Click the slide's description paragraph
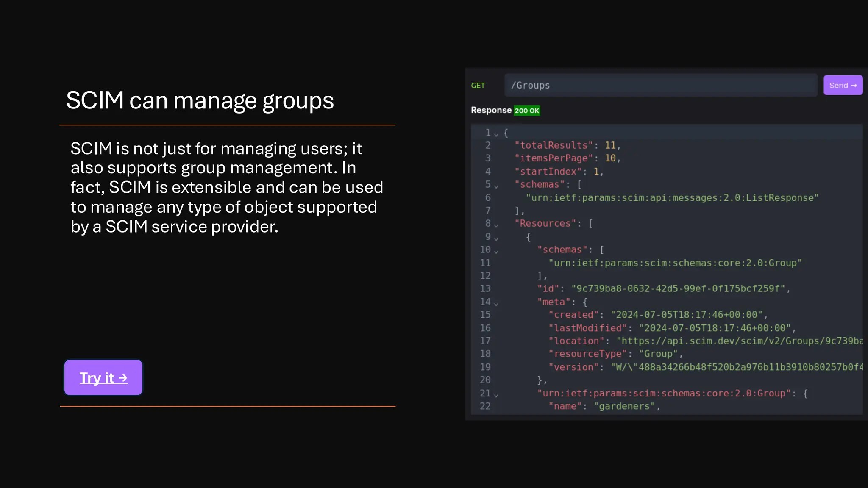 (x=227, y=187)
